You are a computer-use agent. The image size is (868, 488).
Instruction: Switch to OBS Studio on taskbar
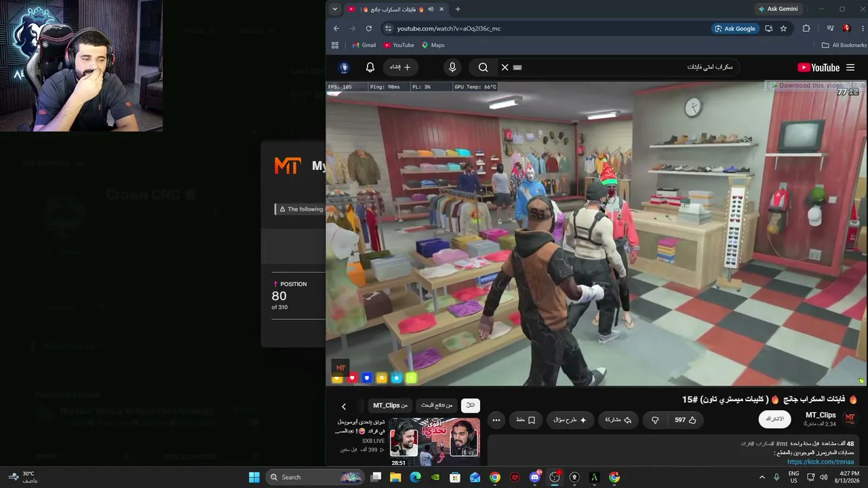coord(555,477)
